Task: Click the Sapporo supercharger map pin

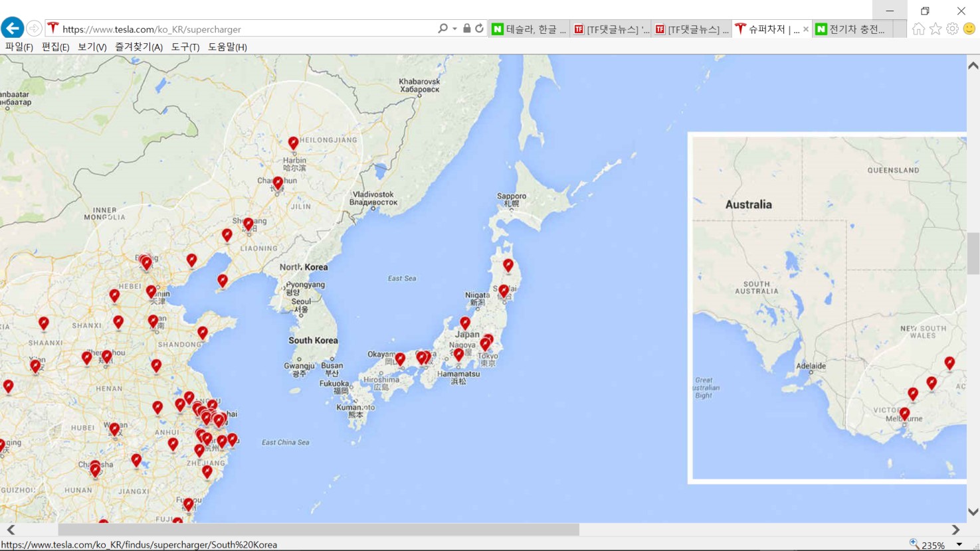Action: 508,266
